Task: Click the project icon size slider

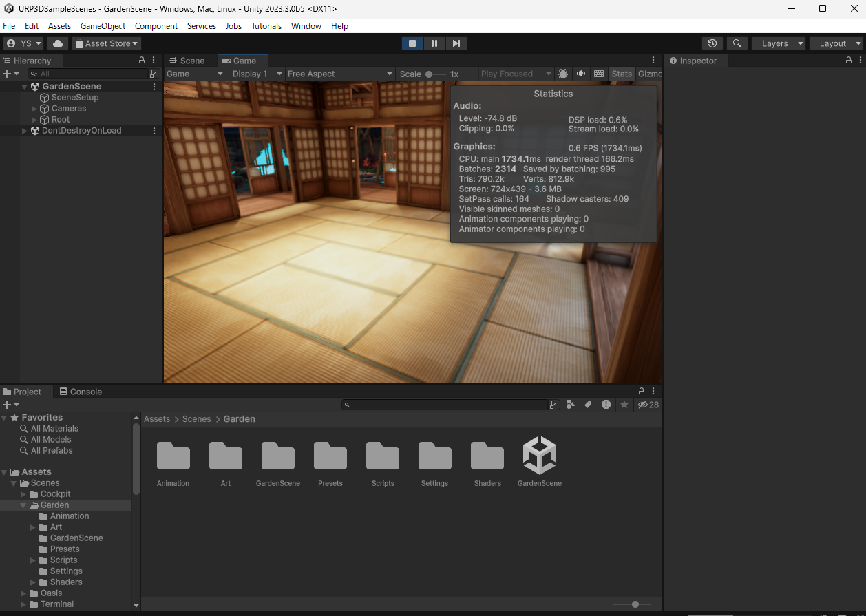Action: 635,604
